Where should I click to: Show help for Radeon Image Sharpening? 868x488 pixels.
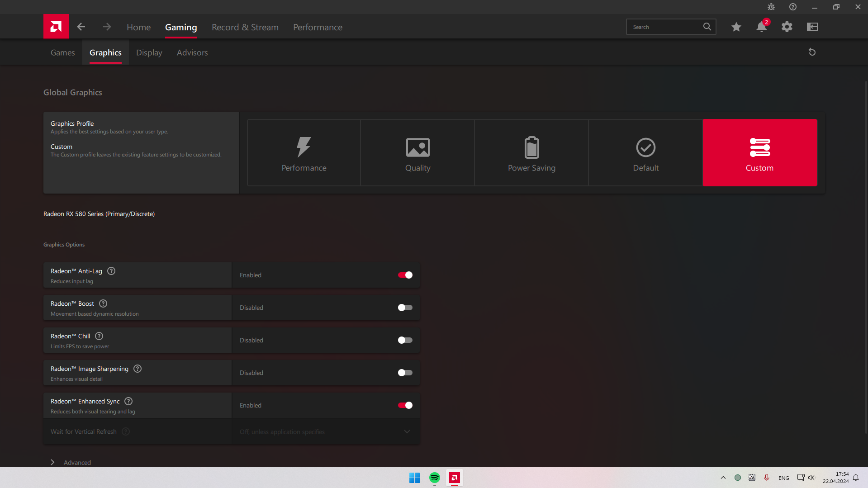pyautogui.click(x=138, y=369)
